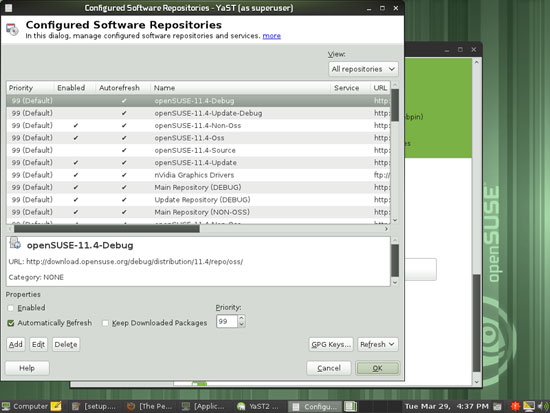The height and width of the screenshot is (413, 550).
Task: Increase priority with the spinner up arrow
Action: (241, 318)
